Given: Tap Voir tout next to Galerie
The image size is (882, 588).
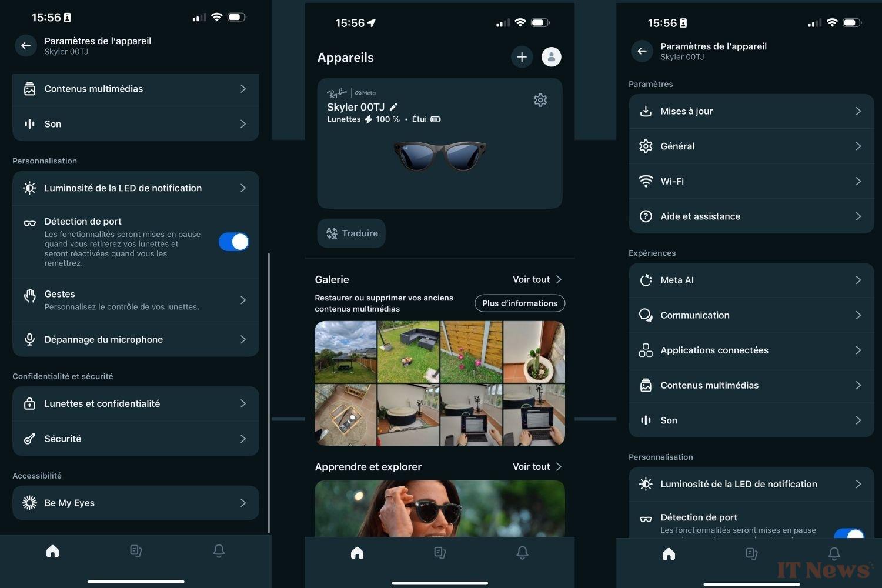Looking at the screenshot, I should coord(537,279).
